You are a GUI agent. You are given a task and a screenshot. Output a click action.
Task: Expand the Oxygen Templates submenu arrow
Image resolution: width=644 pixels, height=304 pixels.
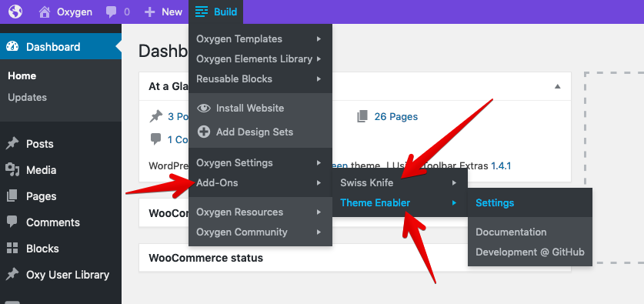(x=319, y=39)
